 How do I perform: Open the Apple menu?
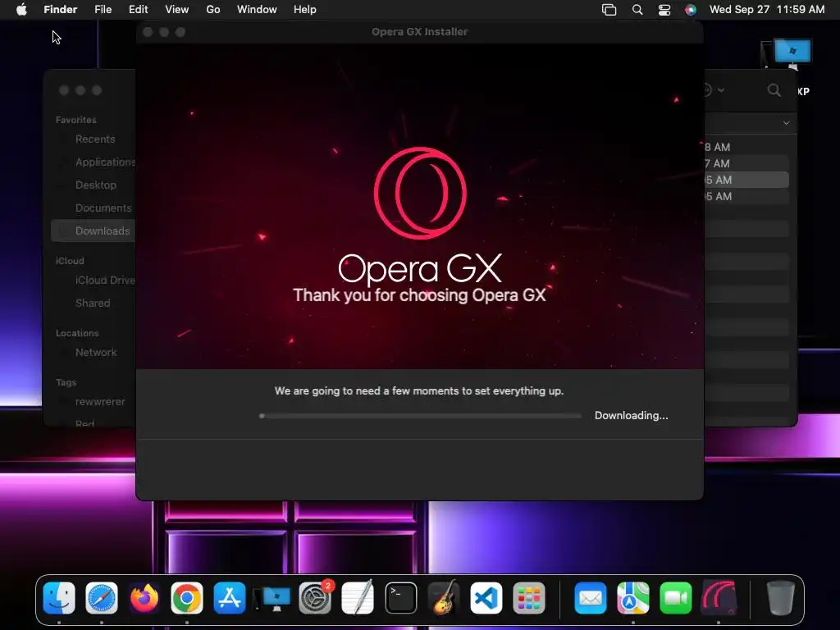click(21, 10)
